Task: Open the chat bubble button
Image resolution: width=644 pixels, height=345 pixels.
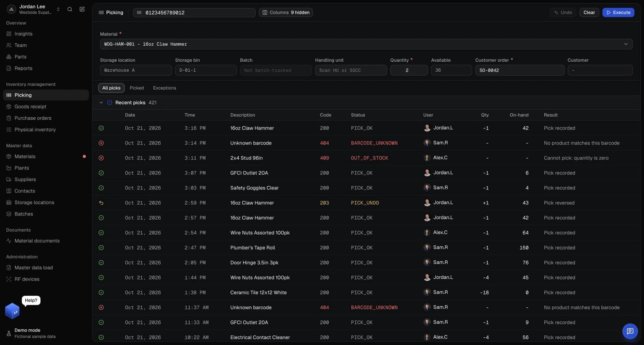Action: (x=630, y=331)
